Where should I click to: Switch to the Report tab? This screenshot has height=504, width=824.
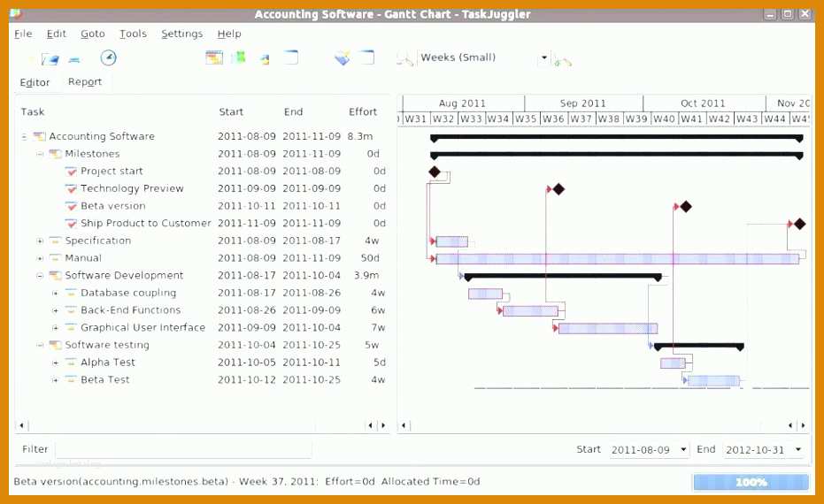tap(85, 82)
